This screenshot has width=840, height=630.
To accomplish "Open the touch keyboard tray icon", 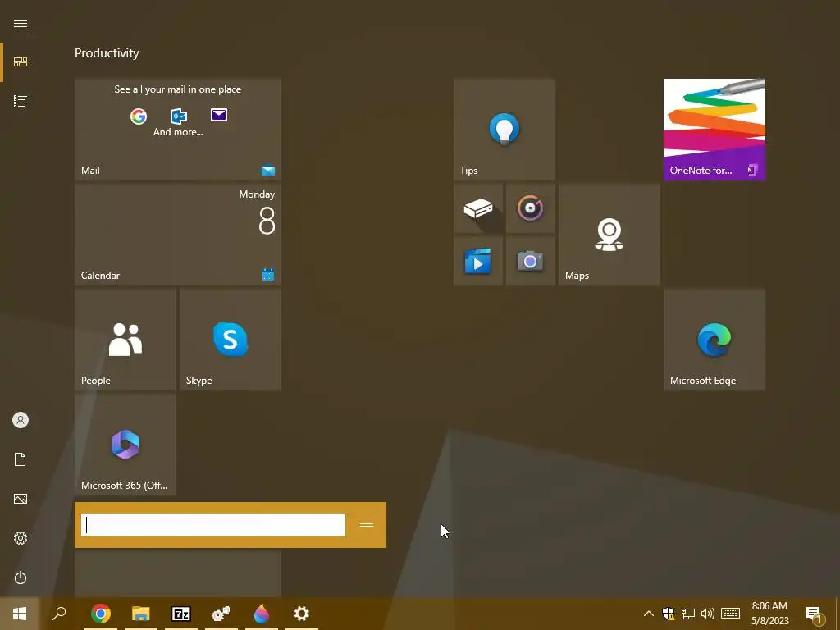I will 730,614.
